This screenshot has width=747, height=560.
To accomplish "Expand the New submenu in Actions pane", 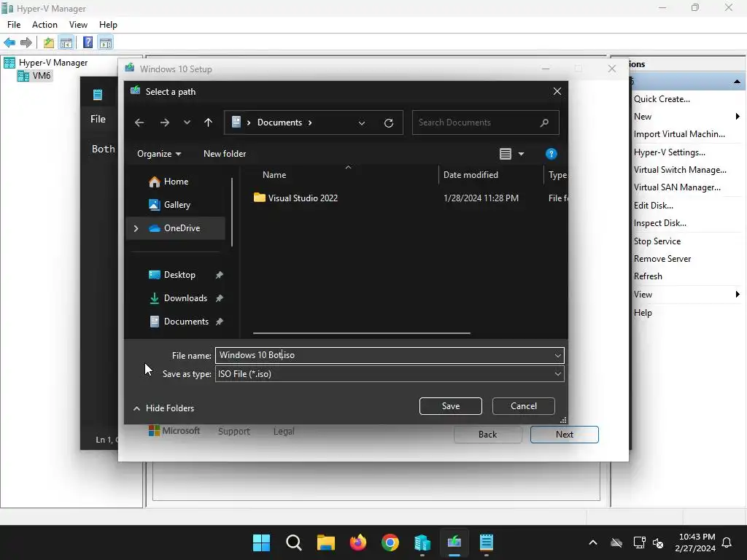I will [x=738, y=117].
